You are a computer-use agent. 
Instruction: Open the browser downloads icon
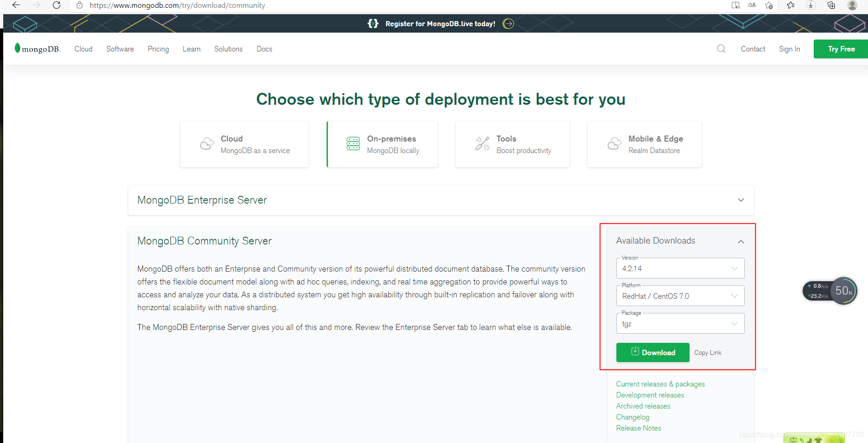coord(811,5)
